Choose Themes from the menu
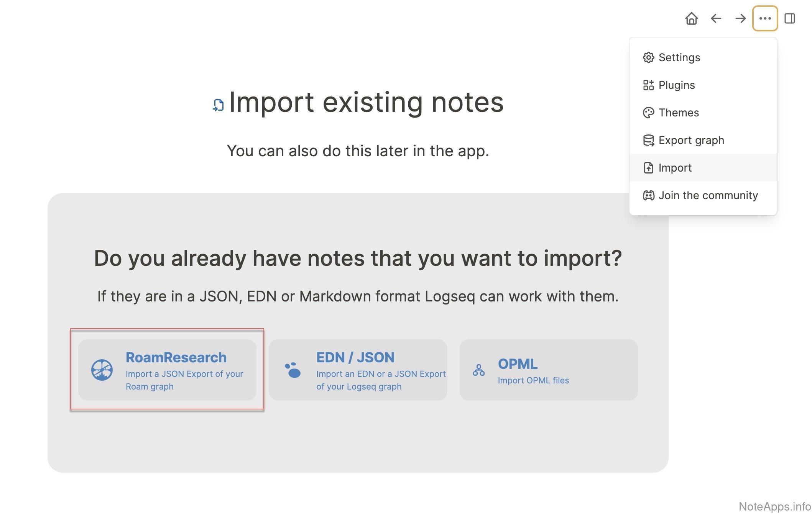 point(678,113)
